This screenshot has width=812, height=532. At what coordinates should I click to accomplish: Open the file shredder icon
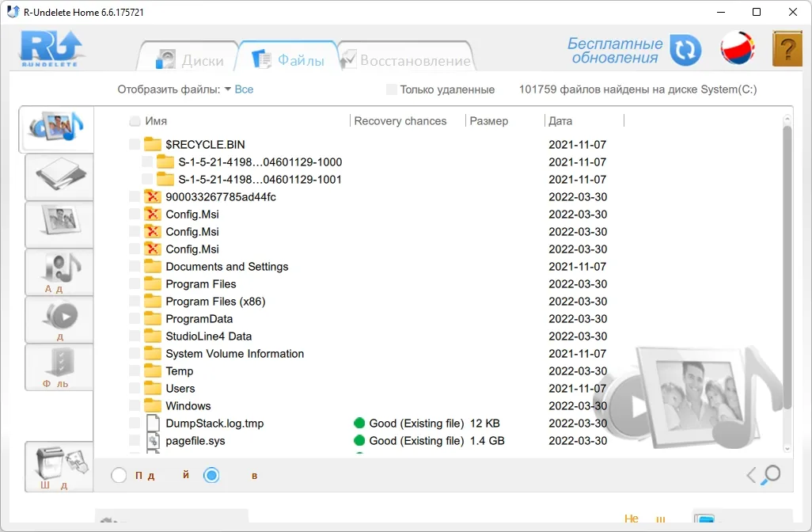click(59, 466)
